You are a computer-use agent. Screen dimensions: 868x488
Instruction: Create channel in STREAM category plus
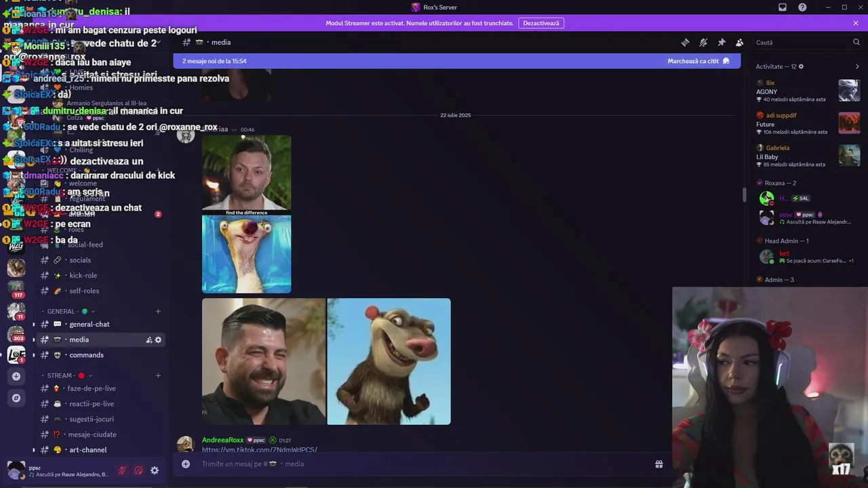[x=158, y=375]
